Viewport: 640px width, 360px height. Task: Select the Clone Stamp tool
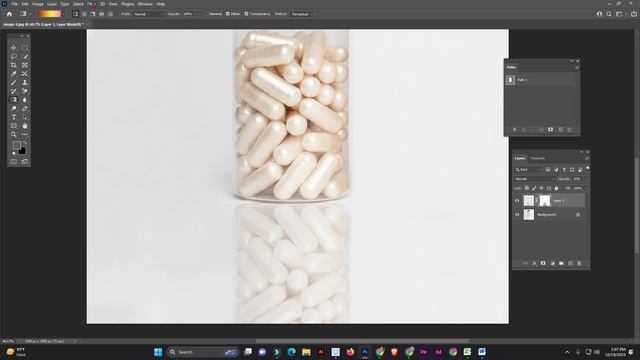coord(25,82)
